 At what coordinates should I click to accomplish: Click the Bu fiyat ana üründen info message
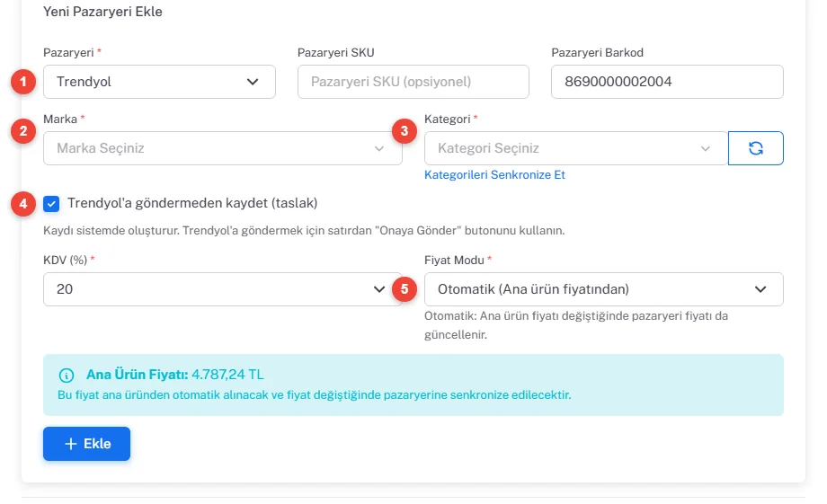click(315, 395)
